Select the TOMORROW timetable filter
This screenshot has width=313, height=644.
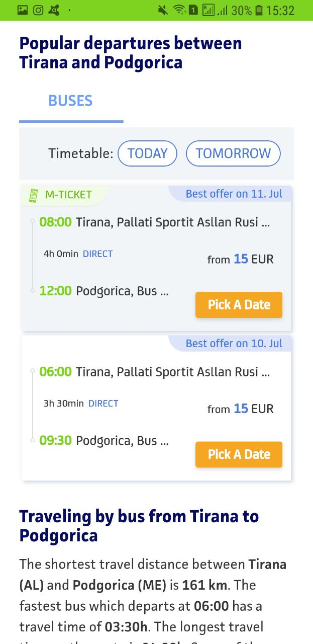233,153
